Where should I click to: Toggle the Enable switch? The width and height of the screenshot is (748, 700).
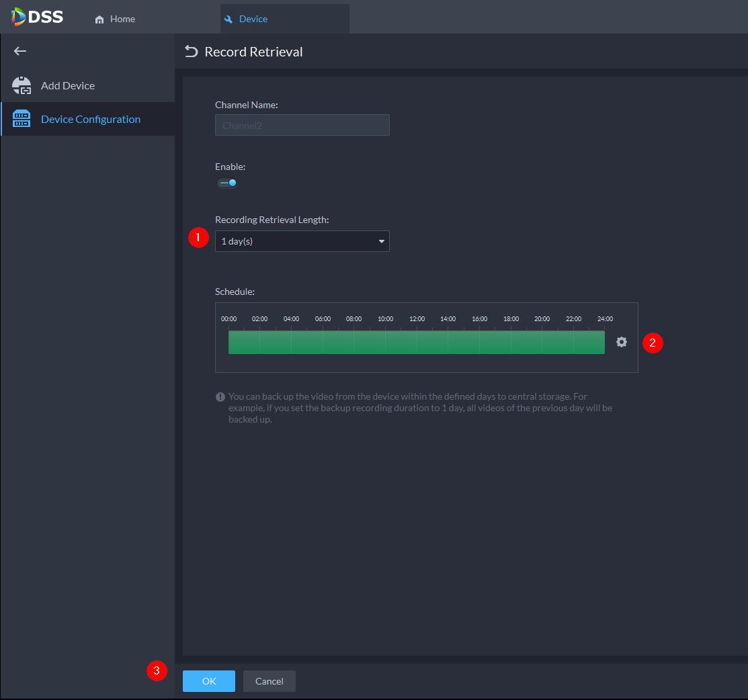pyautogui.click(x=227, y=183)
